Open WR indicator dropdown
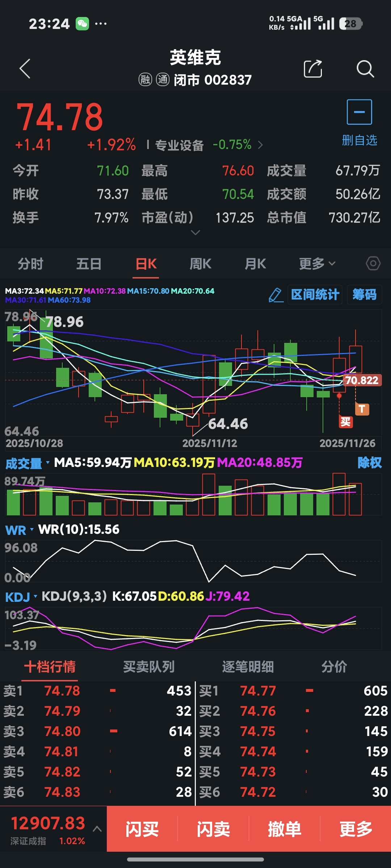Viewport: 391px width, 868px height. (20, 530)
